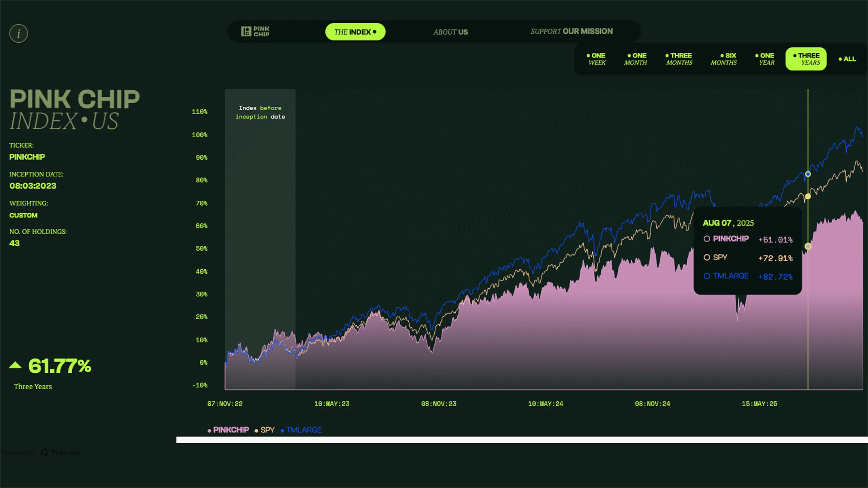Click the green up-arrow beside 61.77%

(x=16, y=365)
